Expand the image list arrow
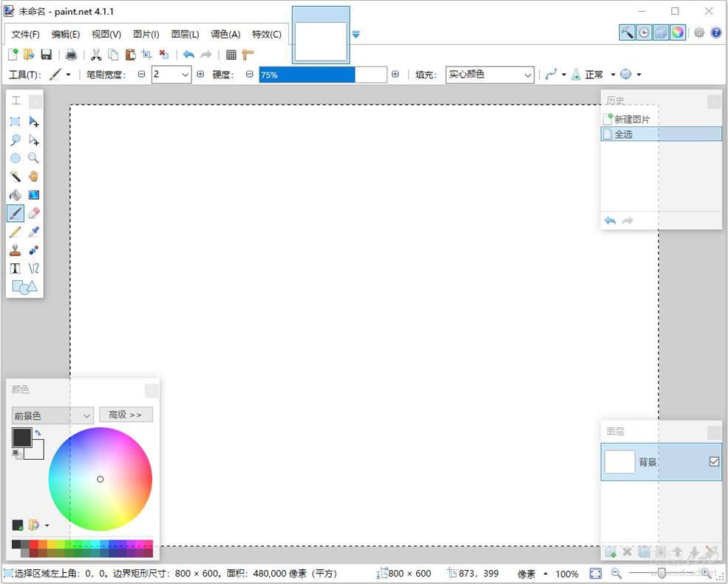Image resolution: width=728 pixels, height=584 pixels. click(x=356, y=34)
